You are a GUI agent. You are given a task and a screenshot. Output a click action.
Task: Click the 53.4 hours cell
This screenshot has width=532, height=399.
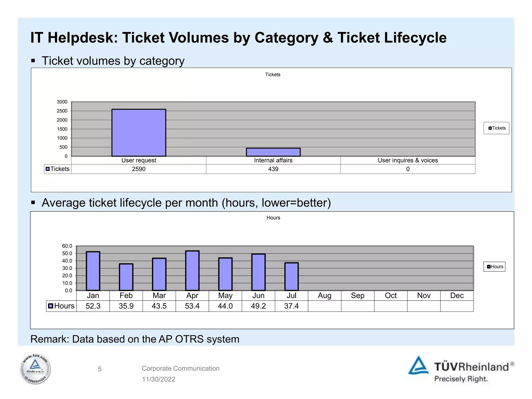(x=192, y=306)
